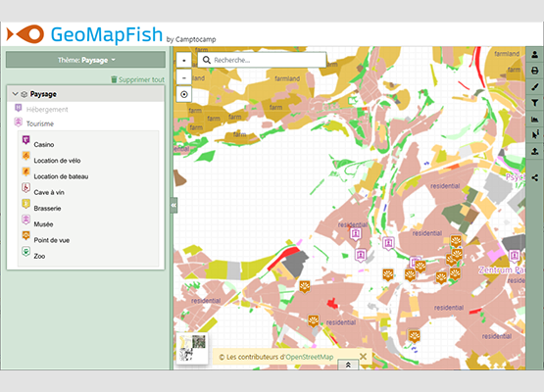Open the selection info tool

[534, 135]
